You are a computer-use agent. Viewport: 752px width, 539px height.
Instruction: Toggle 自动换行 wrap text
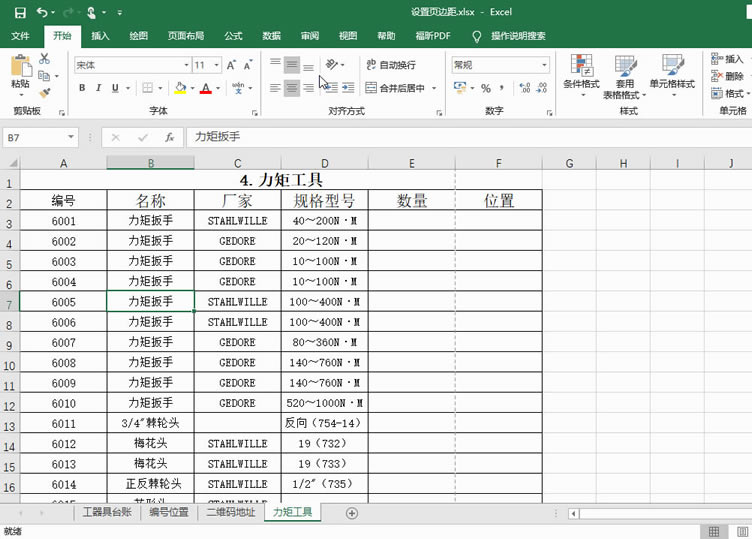pyautogui.click(x=391, y=65)
